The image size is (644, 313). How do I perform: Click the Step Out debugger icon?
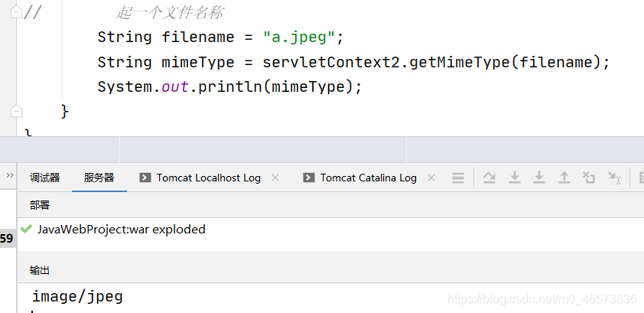click(564, 178)
